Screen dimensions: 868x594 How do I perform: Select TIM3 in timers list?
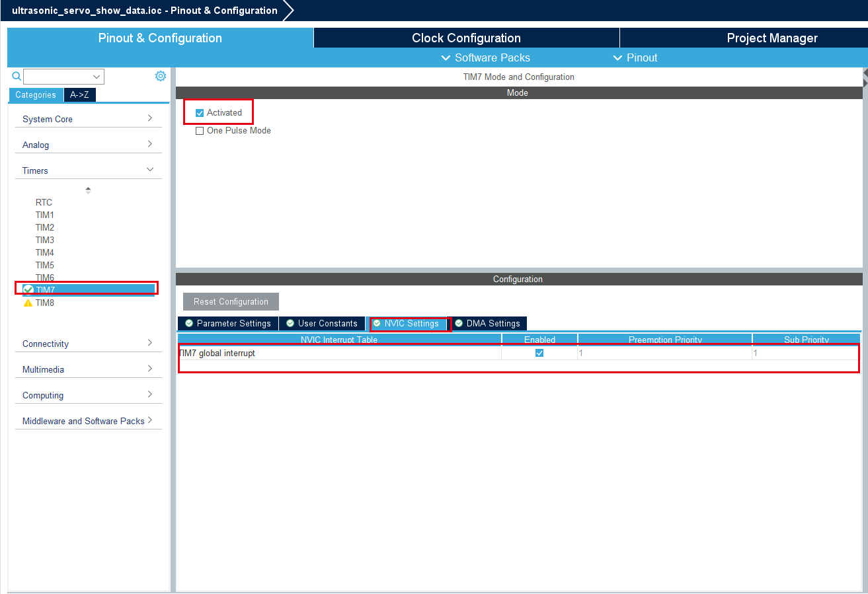[45, 240]
